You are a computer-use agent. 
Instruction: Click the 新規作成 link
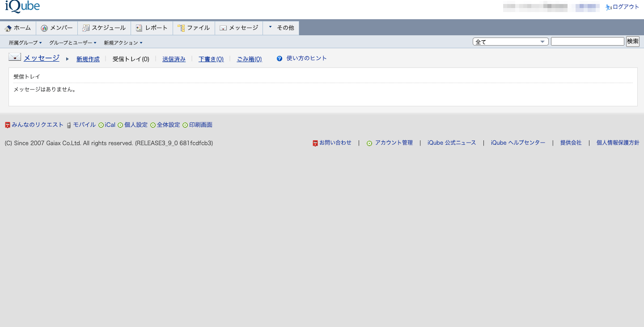88,59
